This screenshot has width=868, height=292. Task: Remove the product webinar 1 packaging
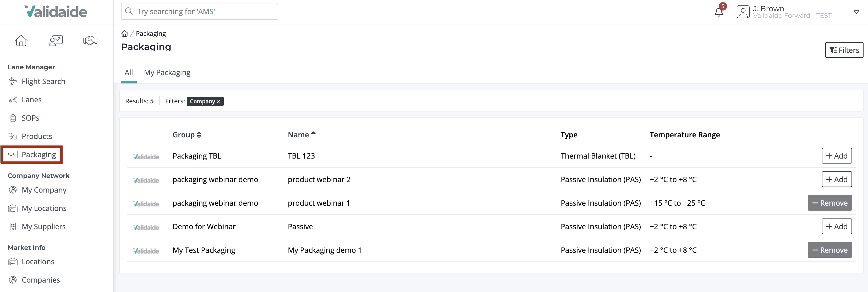pyautogui.click(x=829, y=203)
